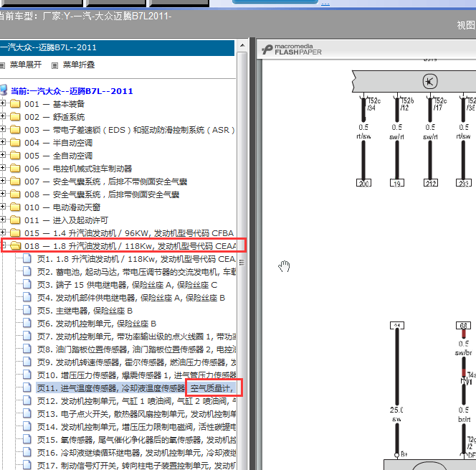Expand the 011 — 进入及起动许可 folder

(x=2, y=220)
